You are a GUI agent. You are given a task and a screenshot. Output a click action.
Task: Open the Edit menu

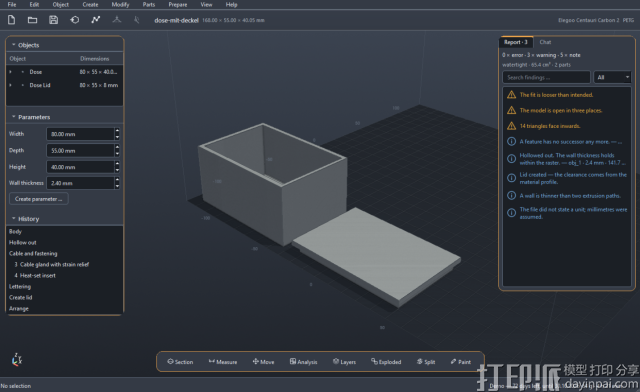pos(34,4)
